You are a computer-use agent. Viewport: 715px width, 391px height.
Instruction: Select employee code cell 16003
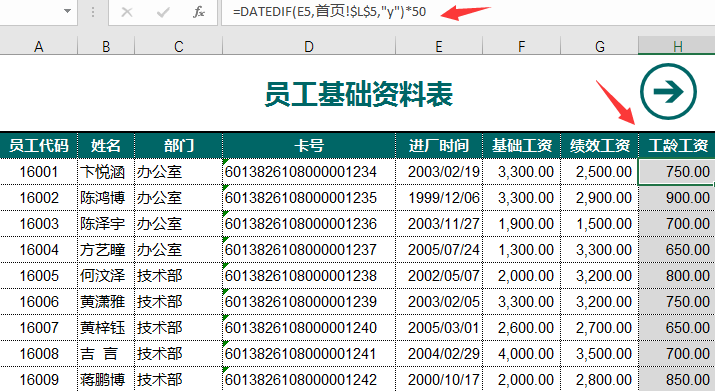tap(39, 224)
